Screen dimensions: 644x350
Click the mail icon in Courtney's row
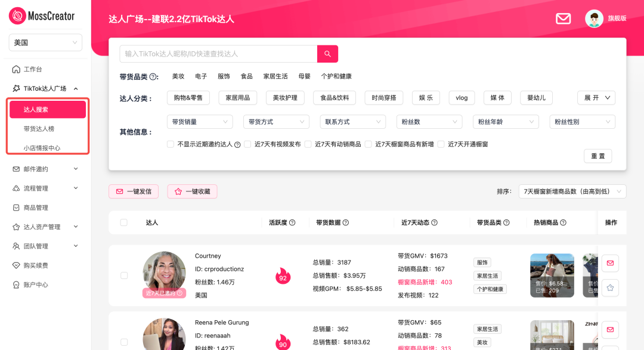coord(610,263)
